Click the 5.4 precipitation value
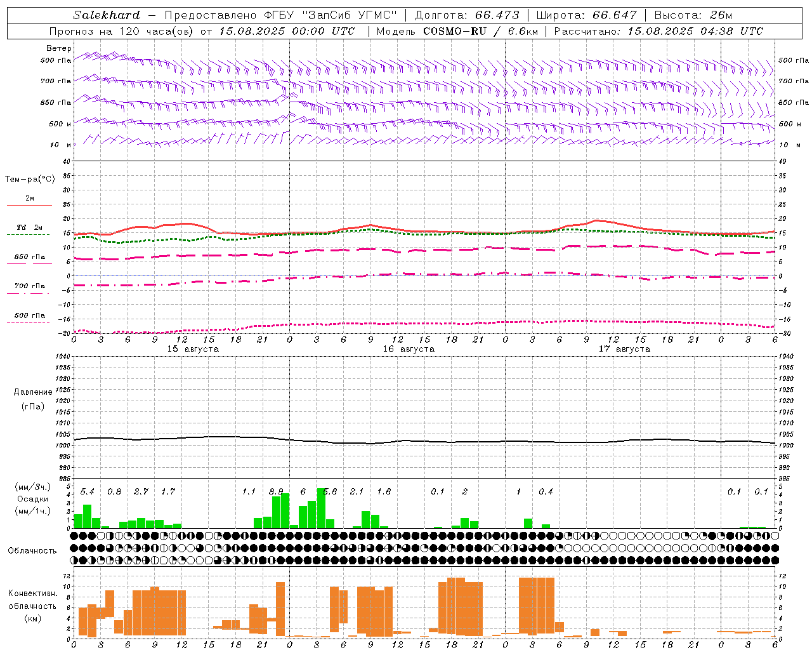This screenshot has height=650, width=812. (x=87, y=492)
